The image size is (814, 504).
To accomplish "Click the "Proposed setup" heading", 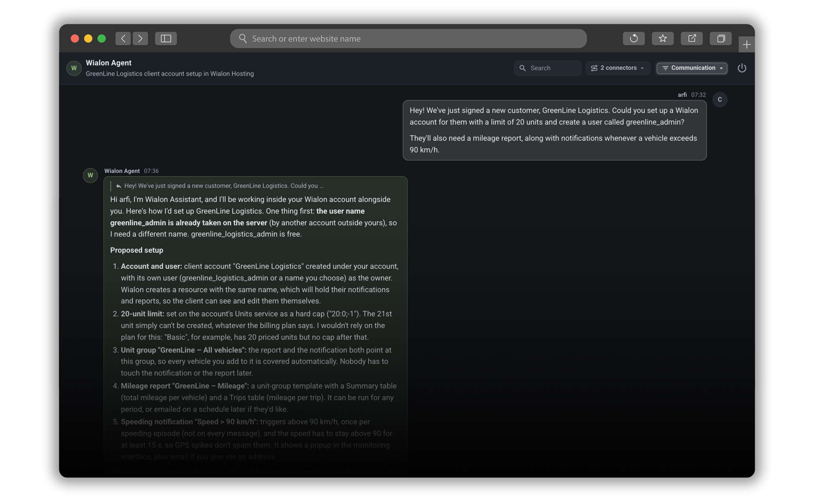I will pyautogui.click(x=136, y=250).
